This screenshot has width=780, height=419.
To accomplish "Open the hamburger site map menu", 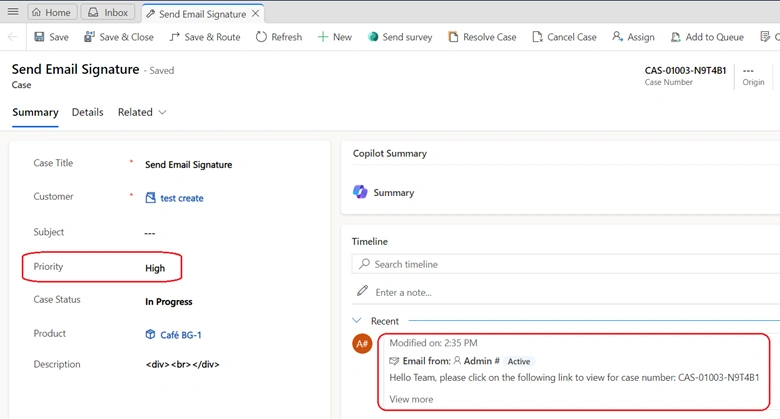I will coord(13,11).
